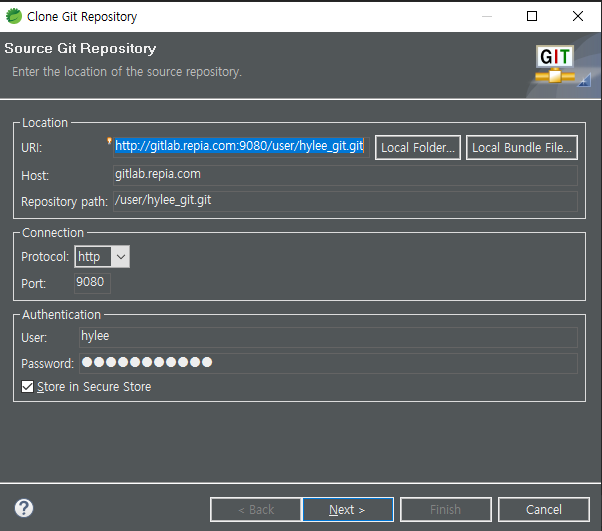Cancel the clone repository wizard
This screenshot has height=531, width=602.
pos(543,510)
